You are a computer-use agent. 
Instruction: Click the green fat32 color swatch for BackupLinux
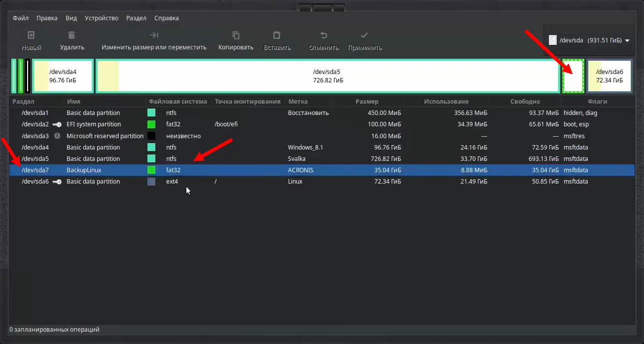tap(151, 170)
